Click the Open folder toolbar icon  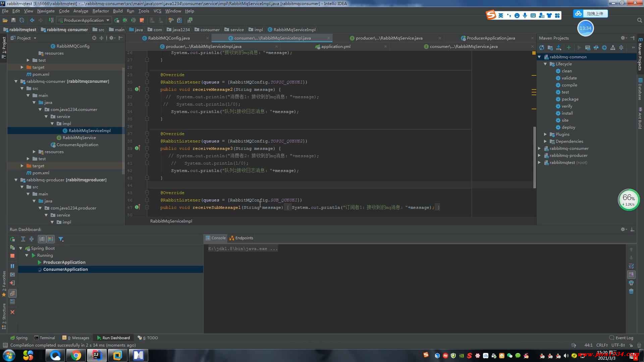(x=5, y=20)
